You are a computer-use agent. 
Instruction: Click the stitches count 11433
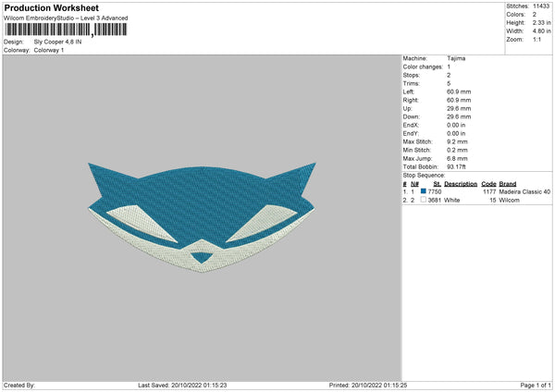pos(542,6)
